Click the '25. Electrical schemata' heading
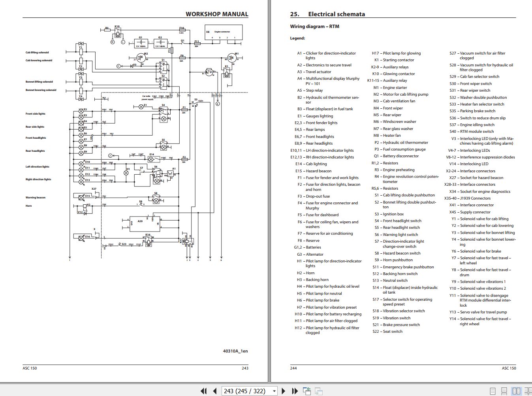 click(x=327, y=14)
